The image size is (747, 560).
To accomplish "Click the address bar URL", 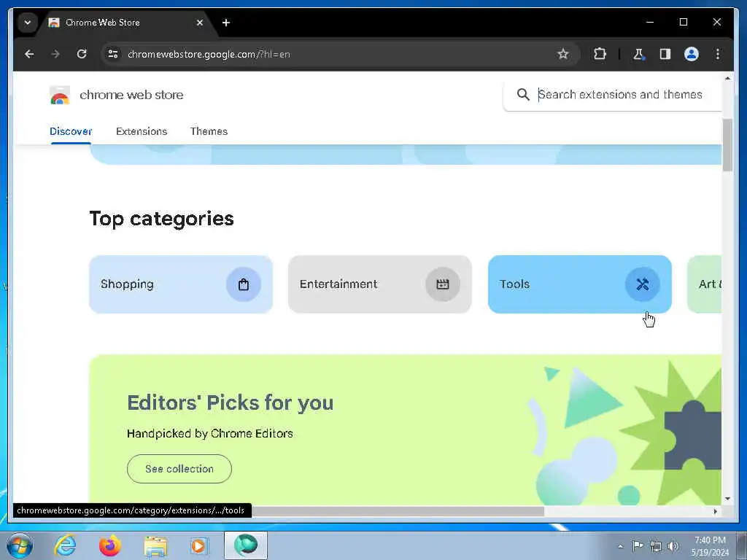I will [x=209, y=54].
